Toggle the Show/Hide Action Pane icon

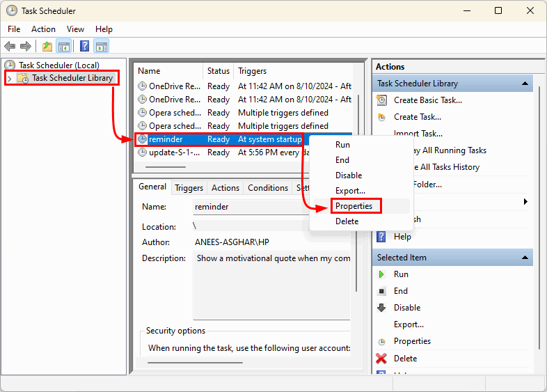pyautogui.click(x=102, y=47)
